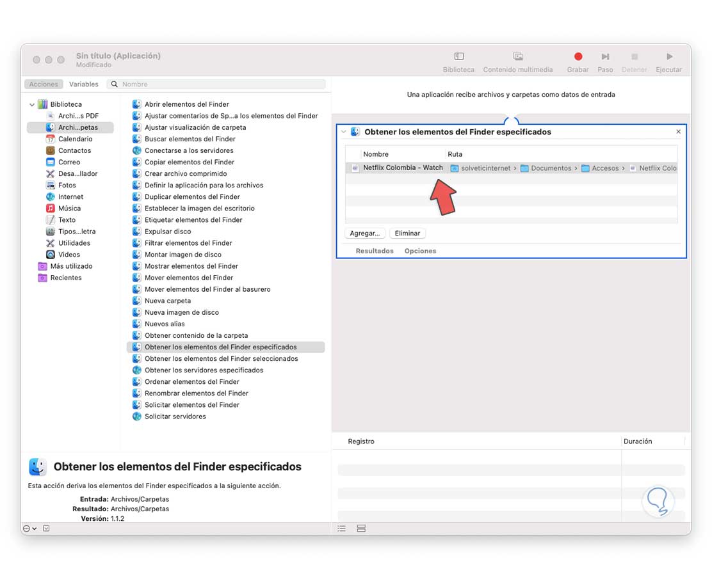The width and height of the screenshot is (712, 588).
Task: Click the Agregar... button
Action: [365, 233]
